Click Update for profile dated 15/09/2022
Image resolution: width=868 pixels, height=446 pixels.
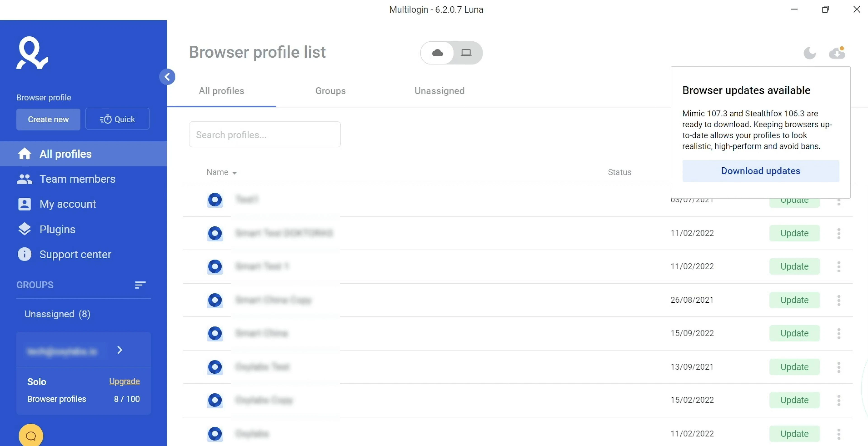[x=794, y=333]
